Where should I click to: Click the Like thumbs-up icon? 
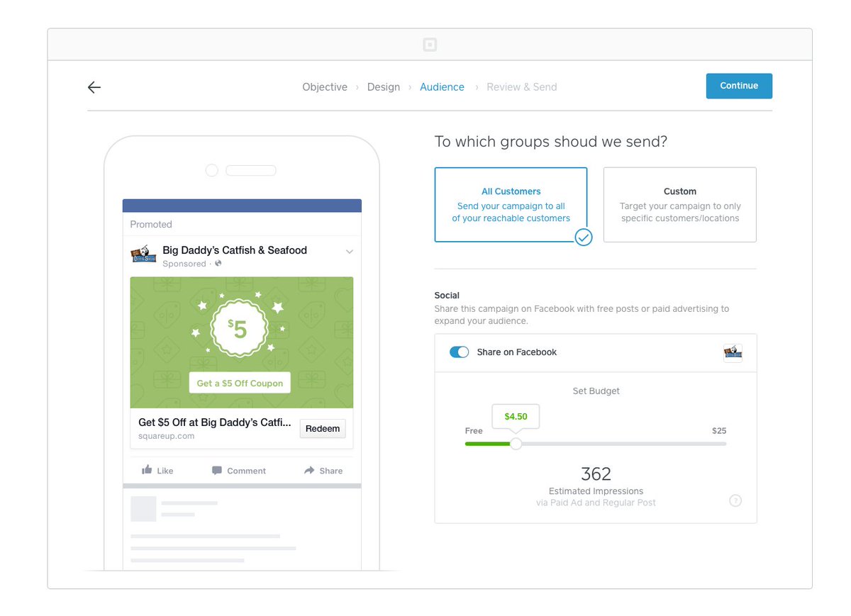click(147, 470)
